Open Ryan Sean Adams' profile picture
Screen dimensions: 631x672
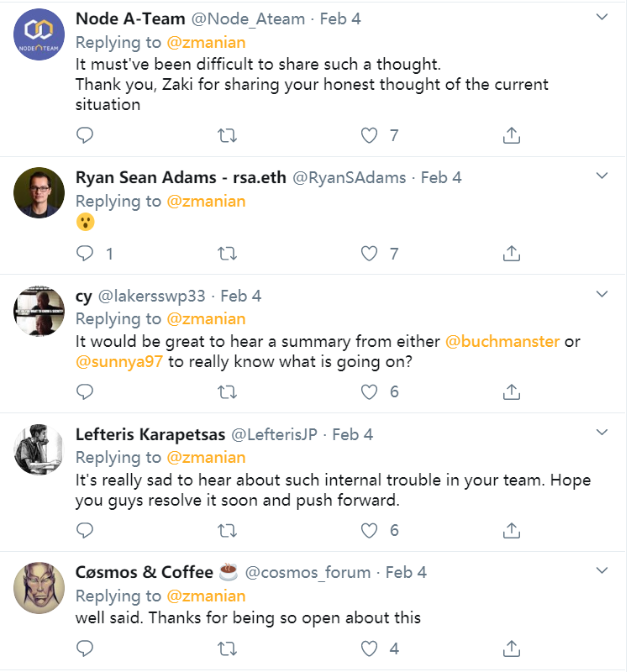pyautogui.click(x=39, y=193)
